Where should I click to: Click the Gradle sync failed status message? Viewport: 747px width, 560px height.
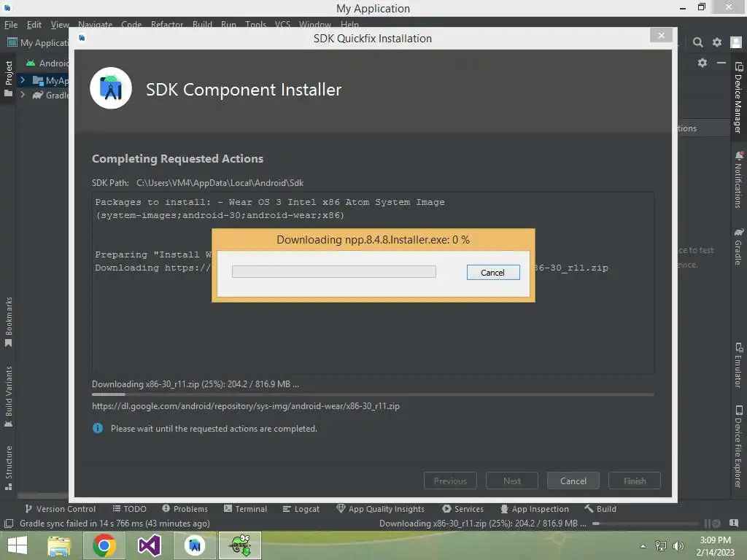point(115,524)
